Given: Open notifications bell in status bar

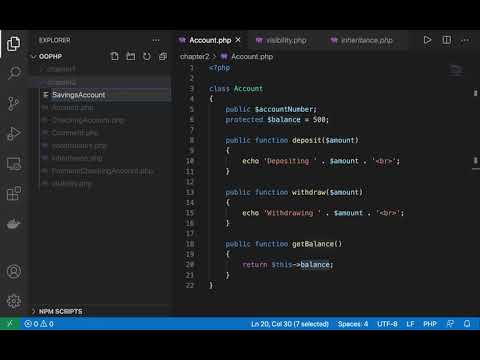Looking at the screenshot, I should tap(467, 324).
